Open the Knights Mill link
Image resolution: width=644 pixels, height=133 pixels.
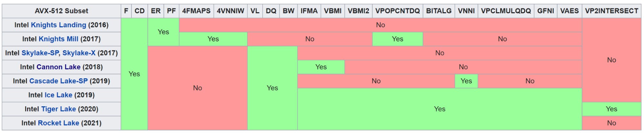(59, 39)
